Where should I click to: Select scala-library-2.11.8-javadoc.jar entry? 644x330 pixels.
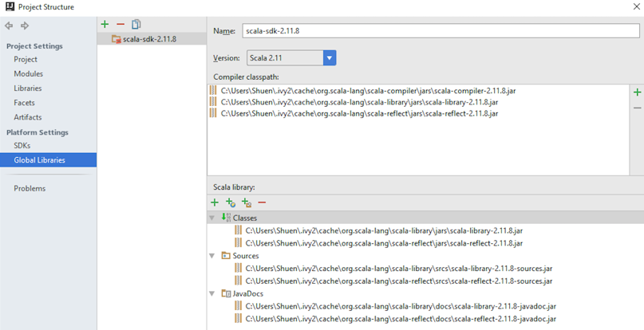[x=401, y=306]
